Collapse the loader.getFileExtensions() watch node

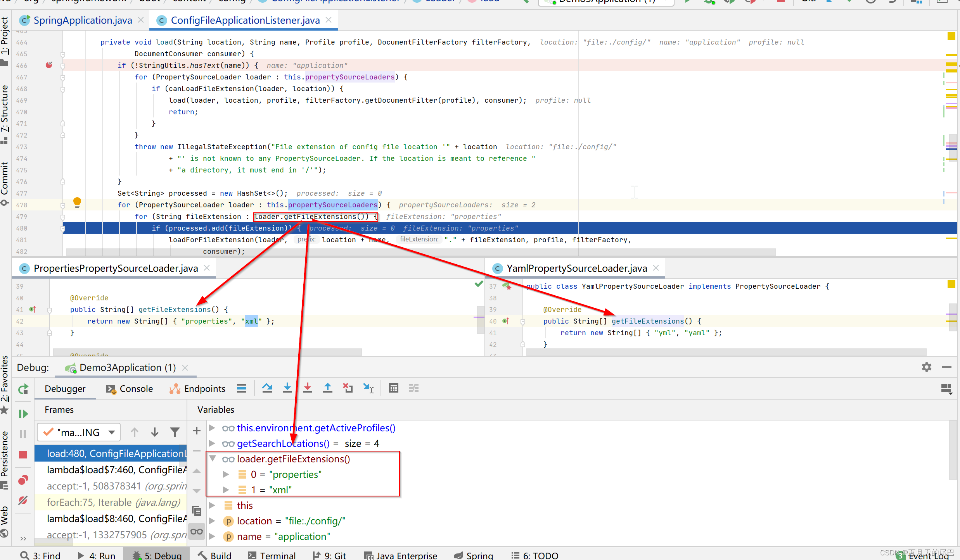[x=213, y=458]
